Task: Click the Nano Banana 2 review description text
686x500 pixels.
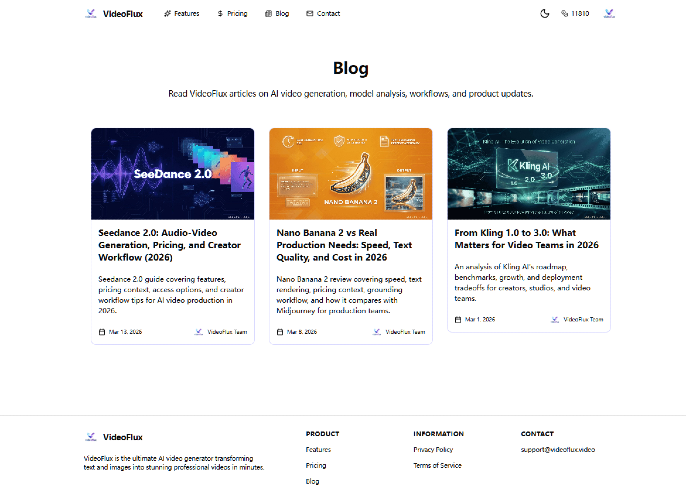Action: pos(349,295)
